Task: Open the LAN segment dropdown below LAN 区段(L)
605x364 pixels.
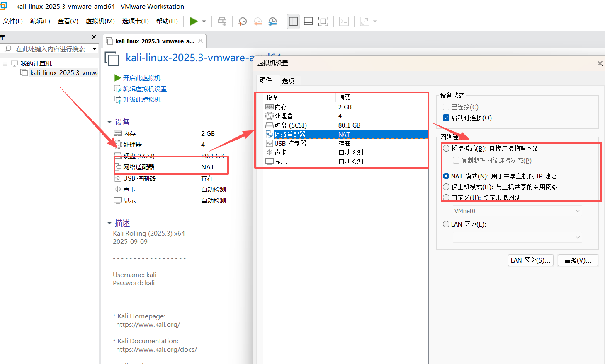Action: (517, 237)
